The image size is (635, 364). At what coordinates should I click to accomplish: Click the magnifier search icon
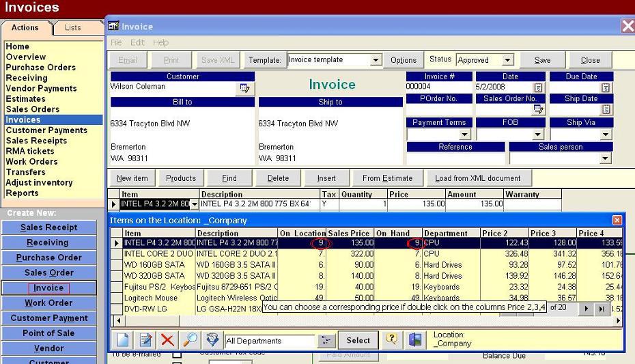click(x=190, y=340)
